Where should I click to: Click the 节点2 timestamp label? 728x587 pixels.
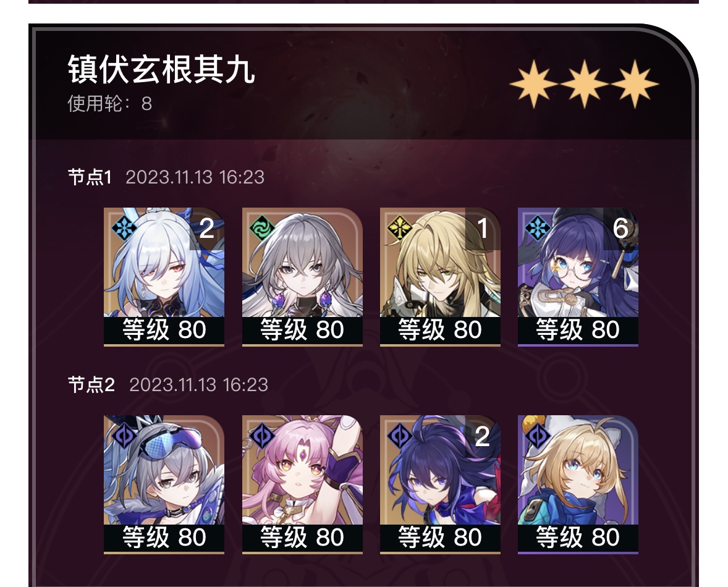198,385
